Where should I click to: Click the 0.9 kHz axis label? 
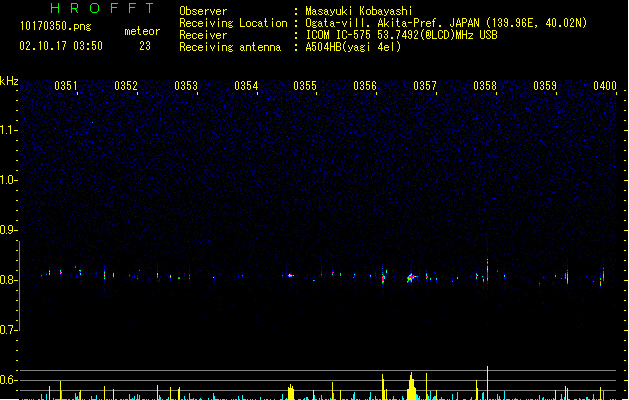(x=8, y=230)
